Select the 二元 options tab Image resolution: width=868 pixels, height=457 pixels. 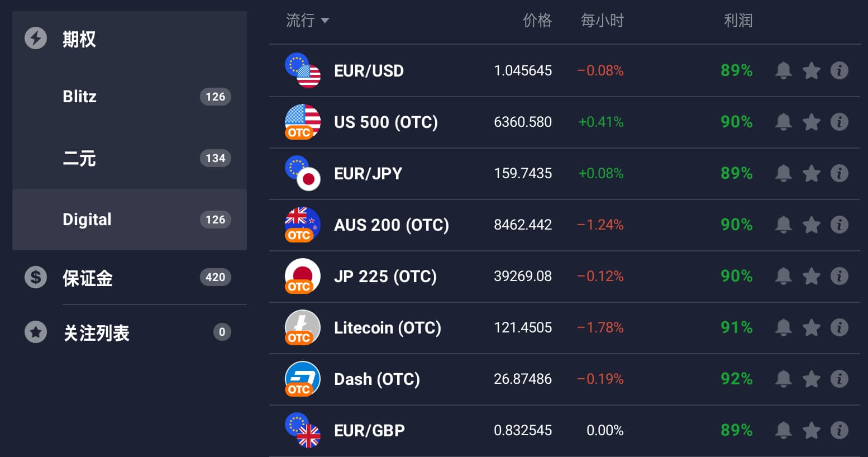coord(130,158)
